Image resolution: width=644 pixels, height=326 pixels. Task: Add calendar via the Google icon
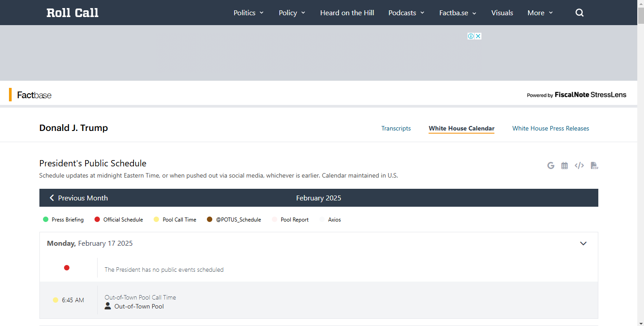(551, 165)
